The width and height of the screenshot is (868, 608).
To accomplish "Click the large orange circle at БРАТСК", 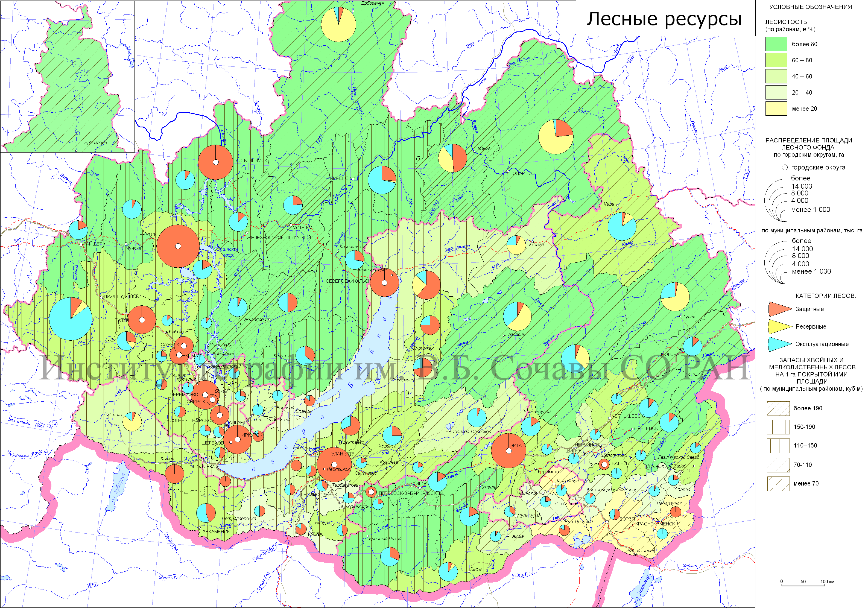I will click(x=178, y=246).
